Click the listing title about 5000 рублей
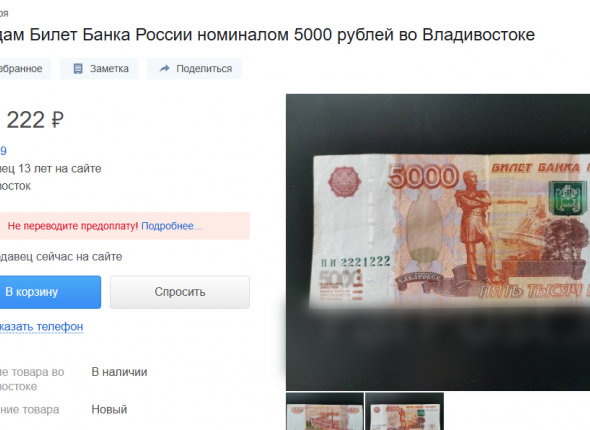Screen dimensions: 590x430 [x=267, y=35]
